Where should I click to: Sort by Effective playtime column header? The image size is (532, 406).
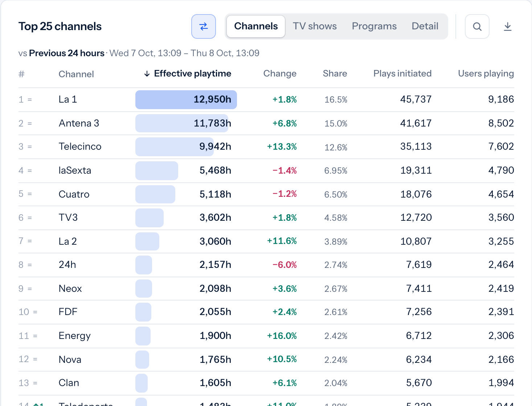pos(188,74)
